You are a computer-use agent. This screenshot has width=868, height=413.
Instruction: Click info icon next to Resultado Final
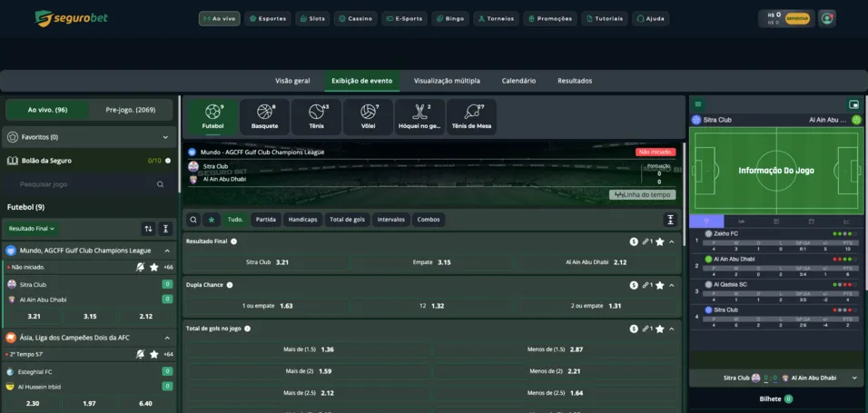(x=233, y=241)
